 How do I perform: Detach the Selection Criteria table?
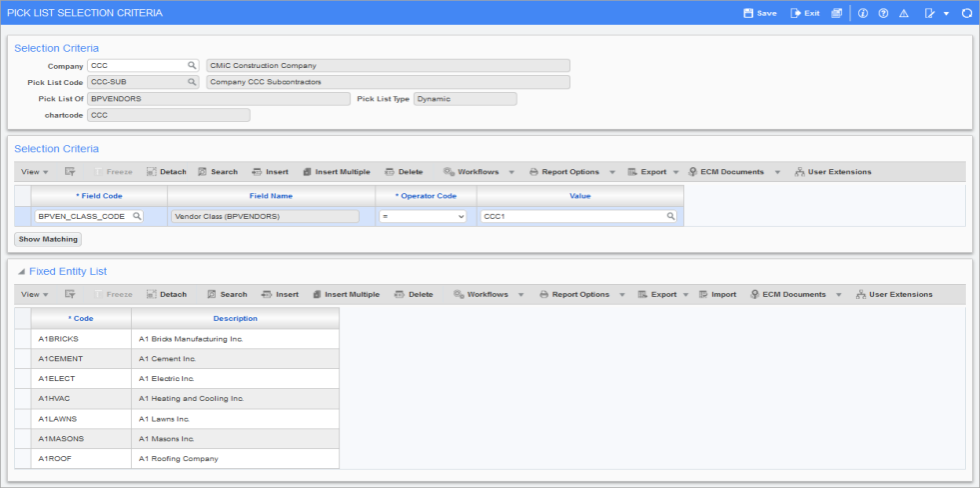166,171
